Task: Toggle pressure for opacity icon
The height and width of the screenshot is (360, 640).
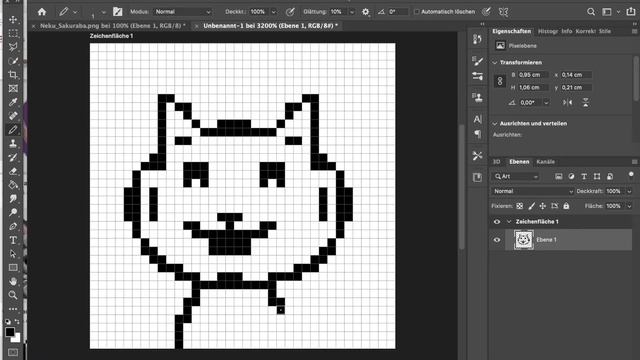Action: pyautogui.click(x=290, y=12)
